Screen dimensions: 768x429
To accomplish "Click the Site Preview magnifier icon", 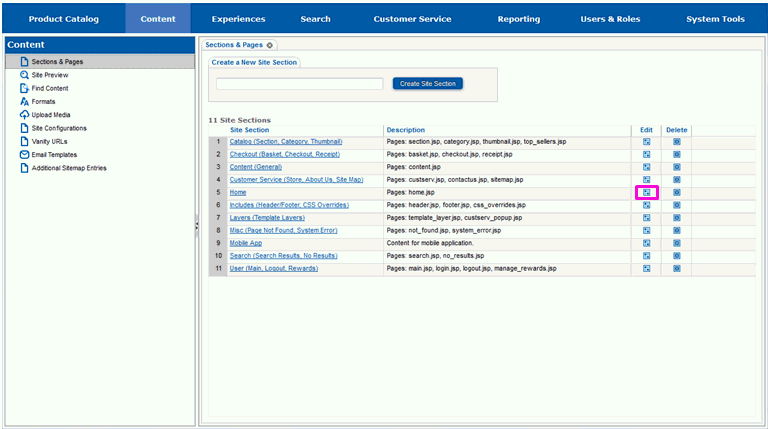I will pyautogui.click(x=24, y=75).
